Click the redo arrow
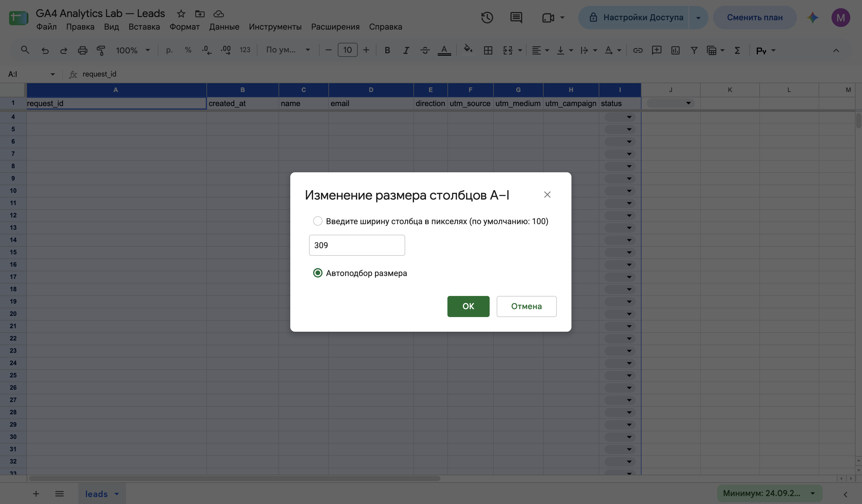The width and height of the screenshot is (862, 504). click(64, 50)
